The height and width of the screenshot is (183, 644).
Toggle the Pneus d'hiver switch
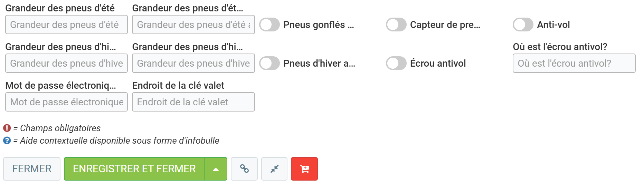click(x=269, y=64)
